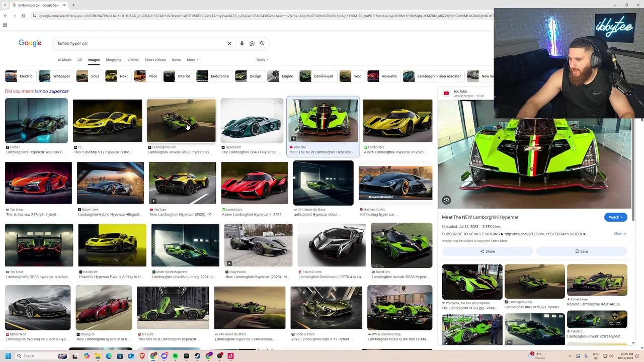Open Steam from the taskbar
Screen dimensions: 644x362
197,356
